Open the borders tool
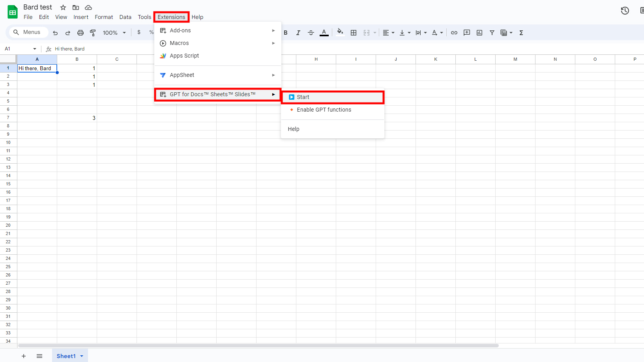644x362 pixels. [x=354, y=33]
